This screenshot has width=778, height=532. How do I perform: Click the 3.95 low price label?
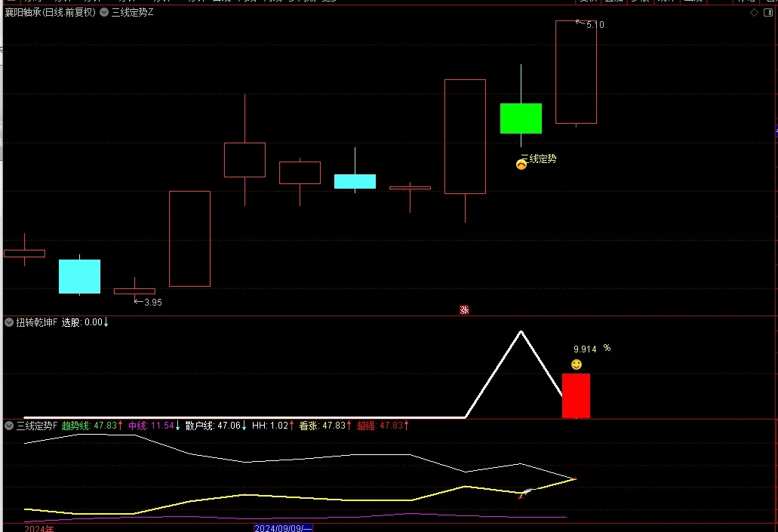152,302
